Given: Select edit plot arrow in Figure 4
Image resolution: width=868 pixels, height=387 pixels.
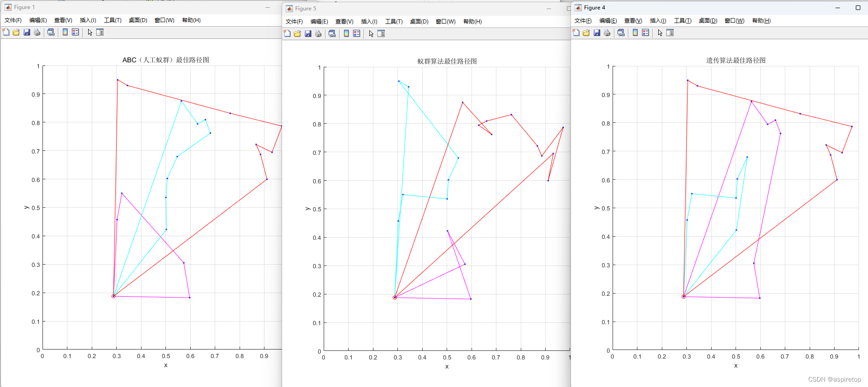Looking at the screenshot, I should tap(660, 33).
